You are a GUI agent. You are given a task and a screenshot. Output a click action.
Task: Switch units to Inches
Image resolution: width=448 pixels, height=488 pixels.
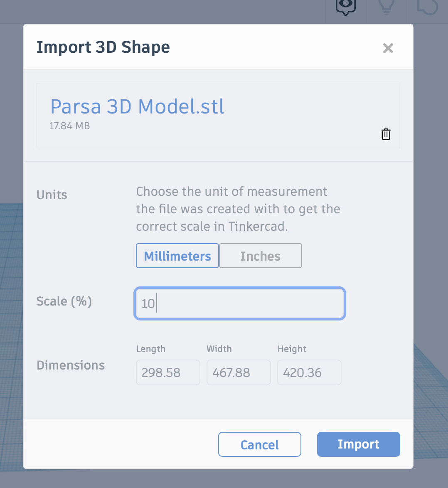(261, 256)
